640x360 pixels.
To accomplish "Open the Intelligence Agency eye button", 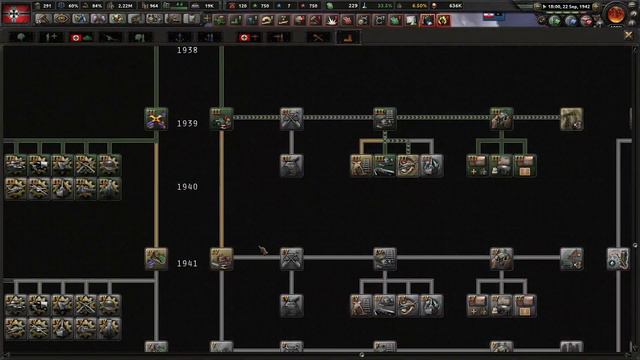I will point(62,19).
